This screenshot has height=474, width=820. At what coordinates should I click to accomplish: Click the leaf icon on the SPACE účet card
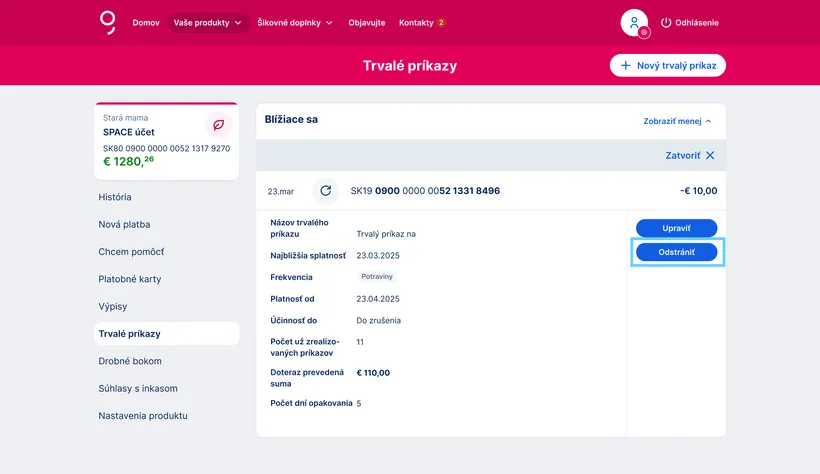(218, 125)
